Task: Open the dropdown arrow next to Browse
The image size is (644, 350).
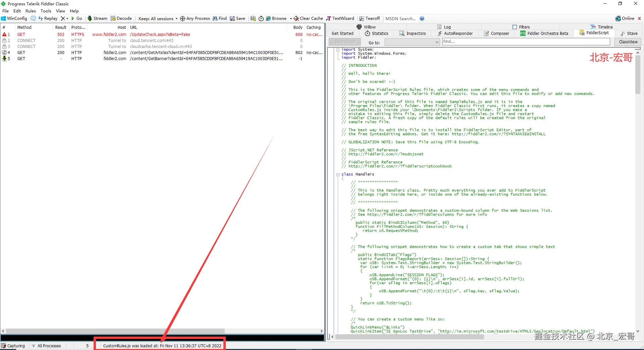Action: click(x=291, y=18)
